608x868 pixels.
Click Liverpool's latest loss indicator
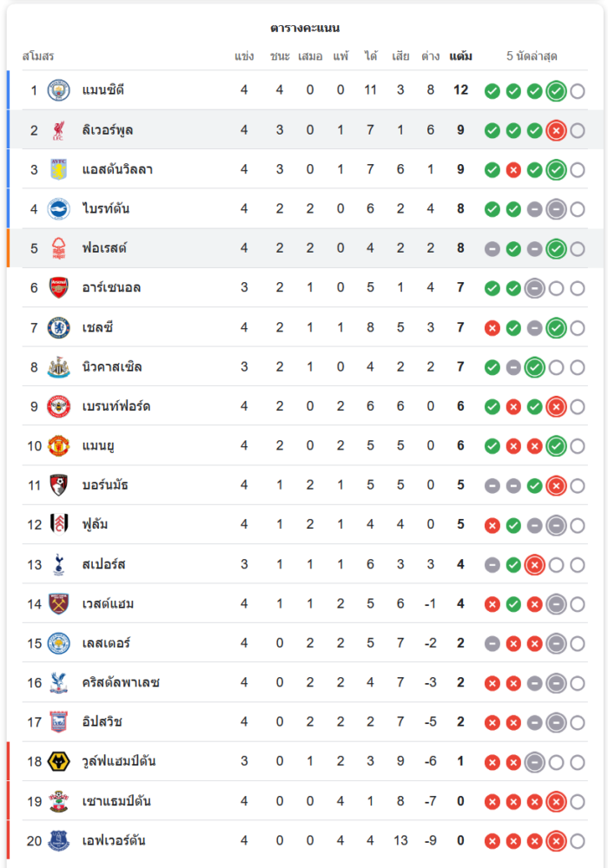[557, 130]
